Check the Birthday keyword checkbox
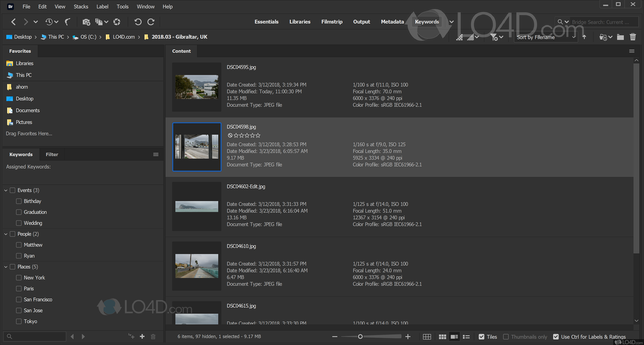Screen dimensions: 644x345 [x=19, y=201]
